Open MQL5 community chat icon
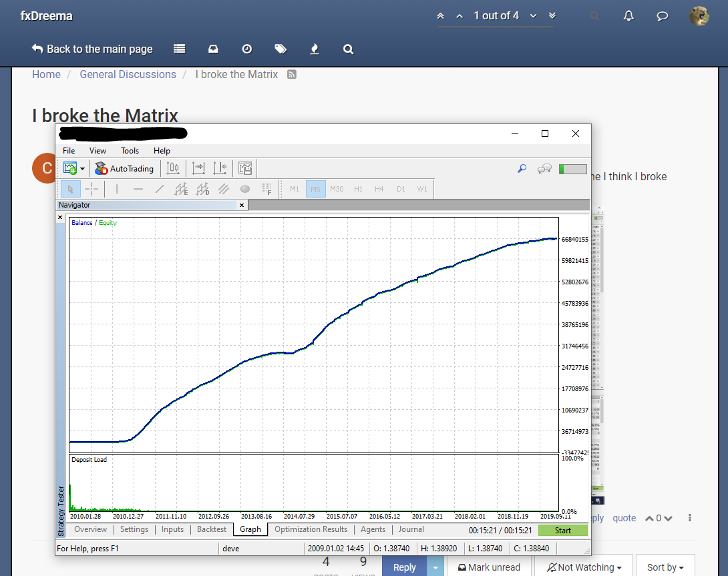Image resolution: width=728 pixels, height=576 pixels. coord(544,168)
